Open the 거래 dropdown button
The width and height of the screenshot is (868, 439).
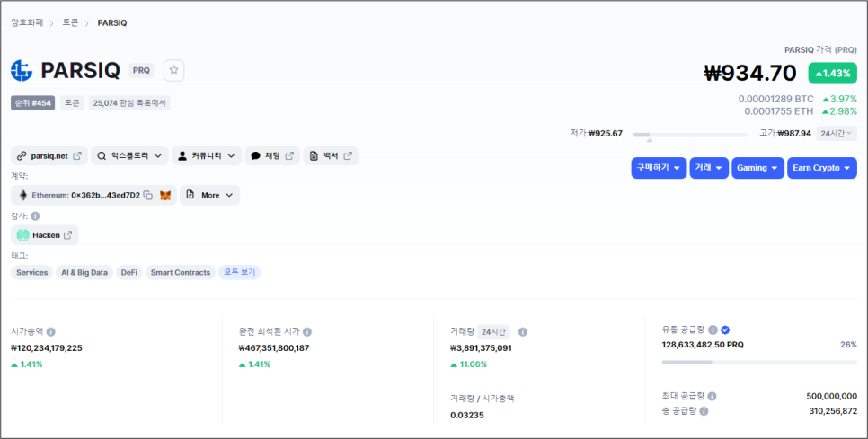[x=709, y=168]
